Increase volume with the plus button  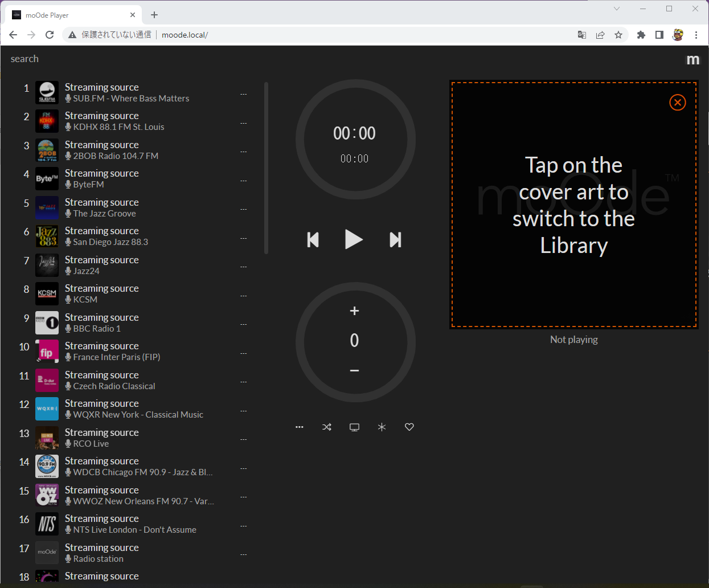click(354, 311)
